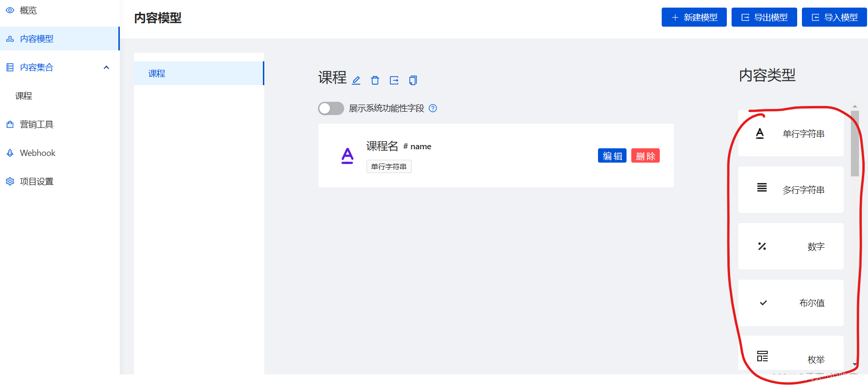Add a 单行字符串 content type
The width and height of the screenshot is (868, 386).
click(791, 133)
